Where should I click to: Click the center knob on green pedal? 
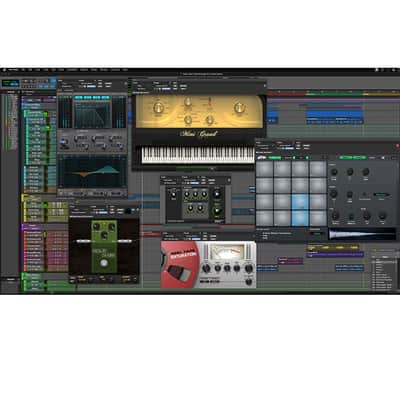coord(104,235)
